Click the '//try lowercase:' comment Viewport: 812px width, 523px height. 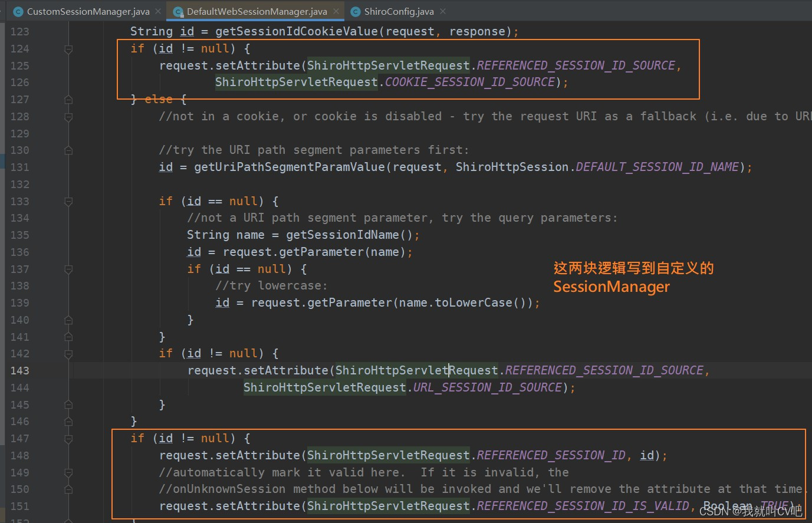click(271, 286)
